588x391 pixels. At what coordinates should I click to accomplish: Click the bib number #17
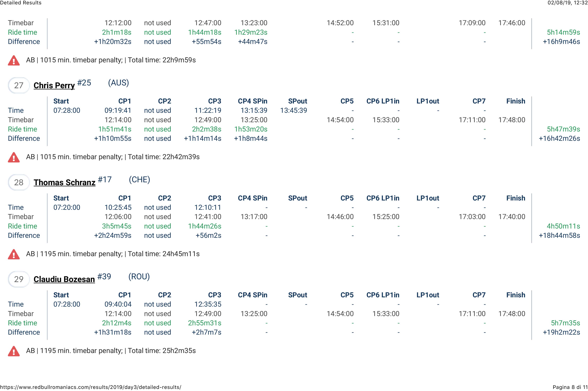tap(105, 179)
